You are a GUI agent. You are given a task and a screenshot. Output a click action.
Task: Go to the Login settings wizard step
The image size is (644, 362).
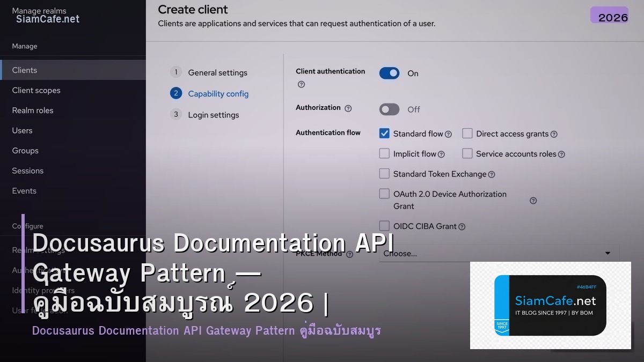tap(213, 114)
